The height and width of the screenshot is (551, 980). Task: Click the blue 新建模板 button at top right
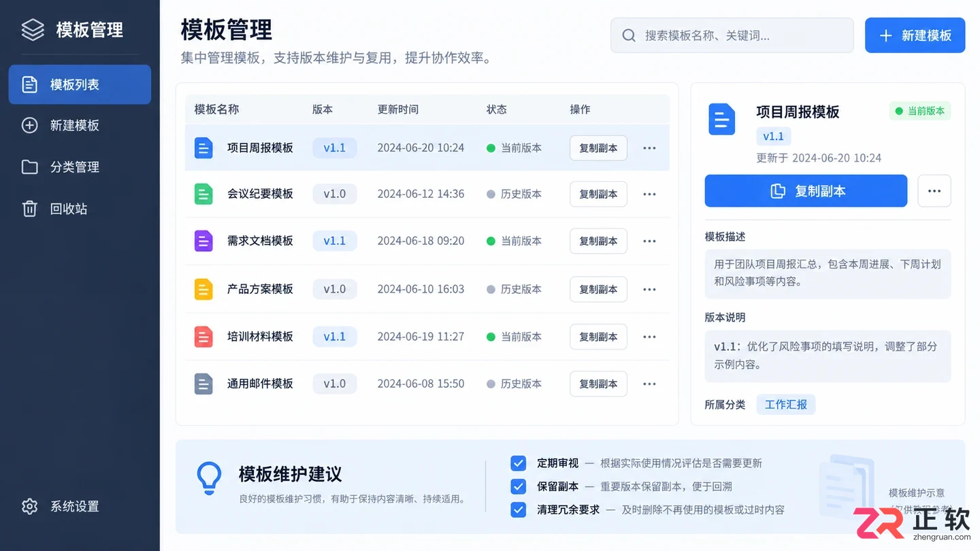coord(915,35)
